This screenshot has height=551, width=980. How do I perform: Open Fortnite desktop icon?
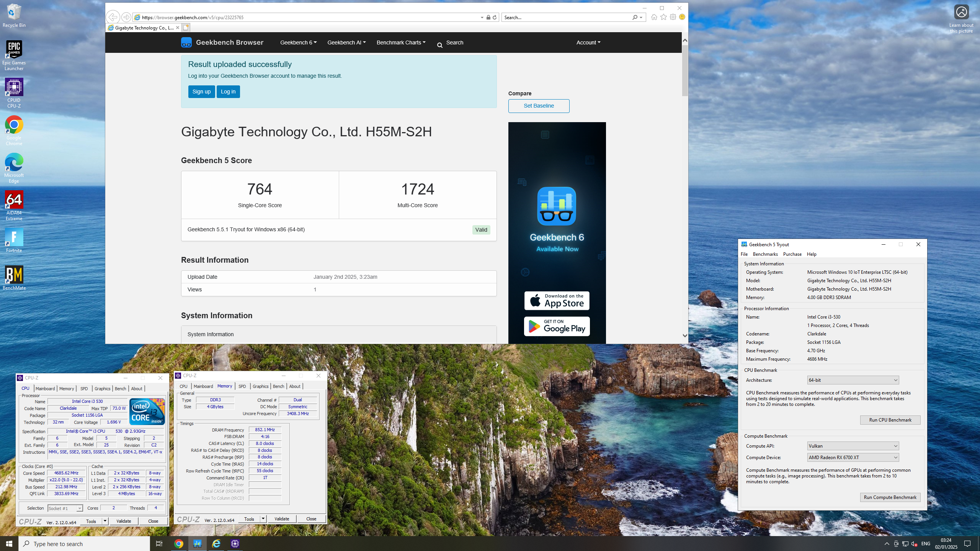pos(14,240)
